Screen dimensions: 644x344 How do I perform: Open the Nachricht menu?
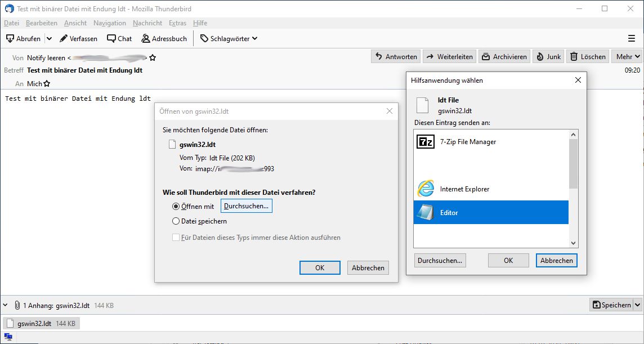click(x=147, y=23)
